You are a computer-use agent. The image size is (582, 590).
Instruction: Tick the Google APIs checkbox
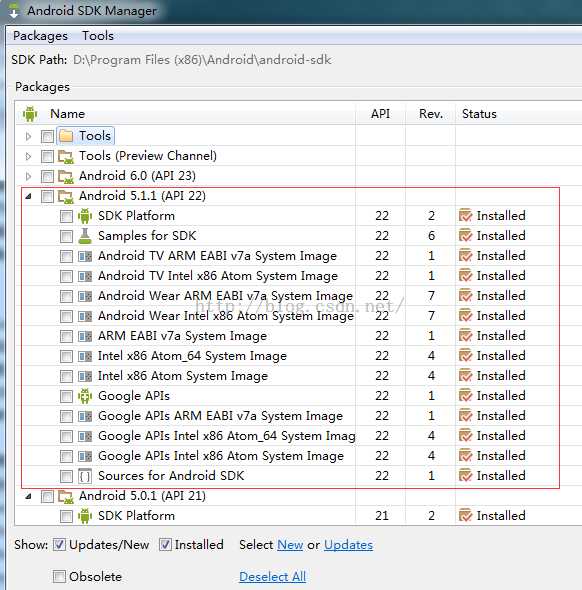click(x=67, y=396)
